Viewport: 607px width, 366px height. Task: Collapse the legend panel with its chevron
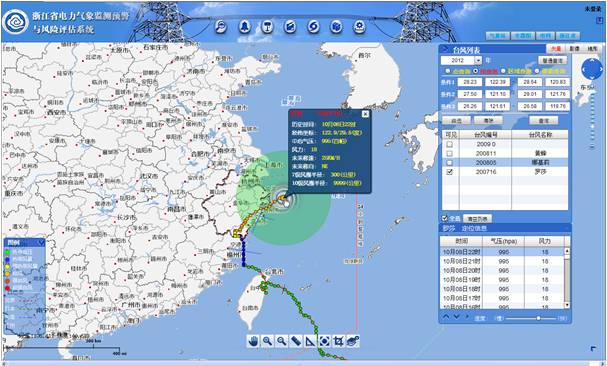[41, 243]
